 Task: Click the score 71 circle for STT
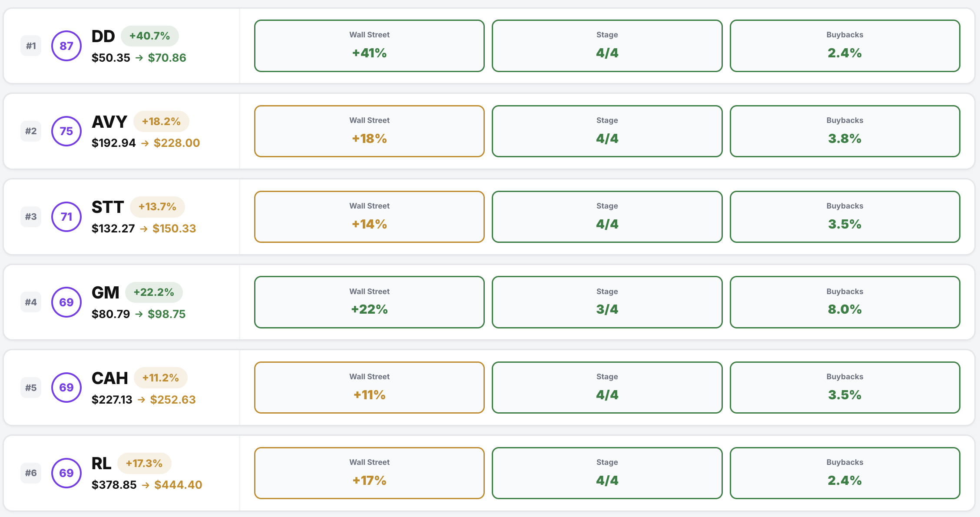[x=66, y=217]
